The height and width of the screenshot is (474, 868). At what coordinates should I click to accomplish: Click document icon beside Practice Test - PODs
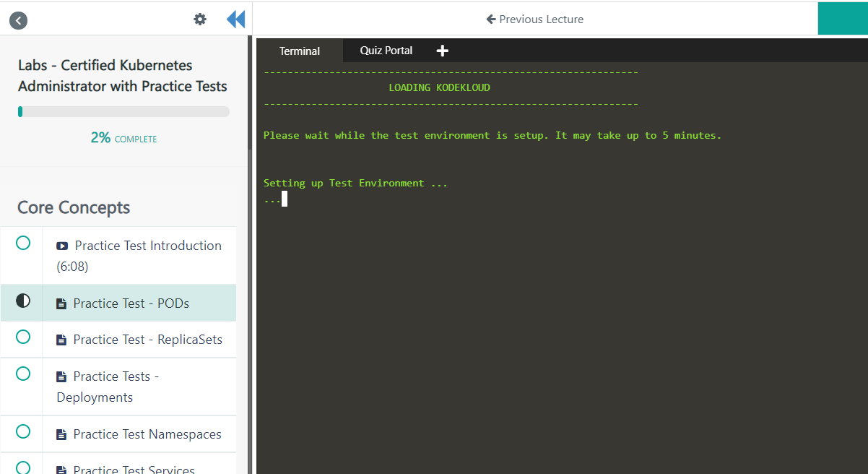coord(61,304)
